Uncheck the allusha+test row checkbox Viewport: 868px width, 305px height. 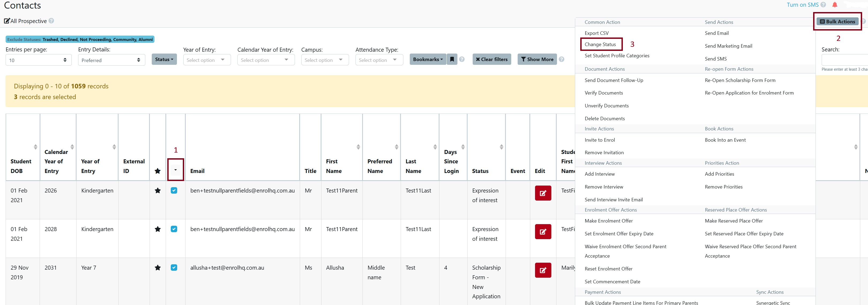174,268
